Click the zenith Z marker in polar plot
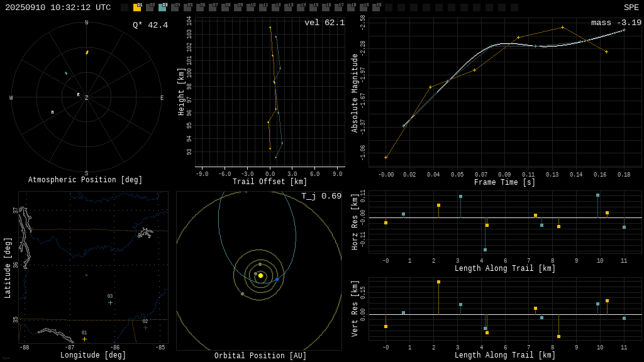 point(87,98)
